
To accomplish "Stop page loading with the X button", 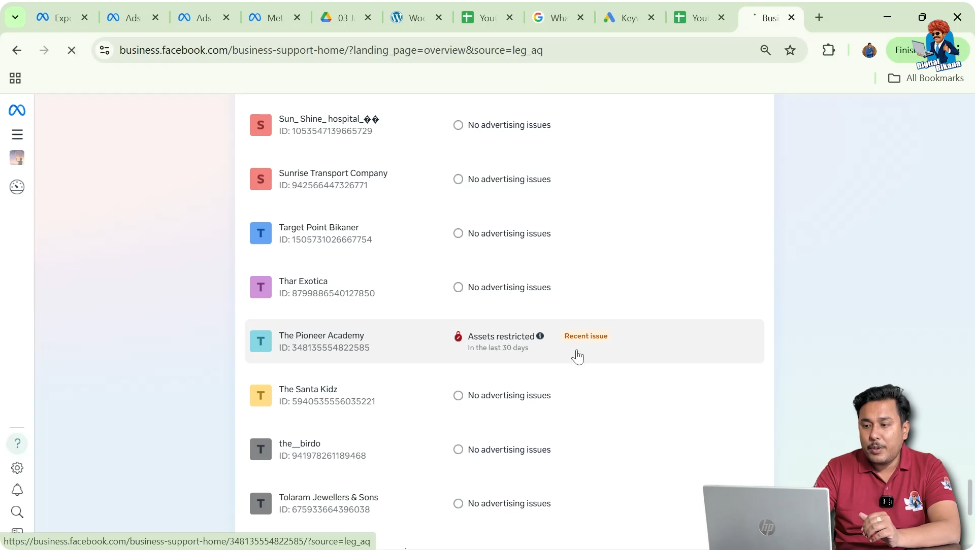I will pyautogui.click(x=72, y=50).
